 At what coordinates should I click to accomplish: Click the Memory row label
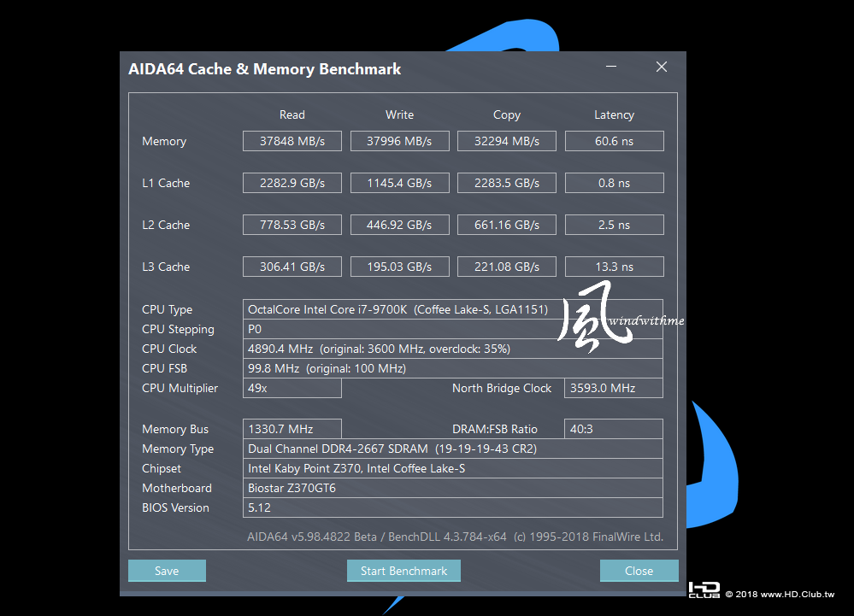click(164, 142)
